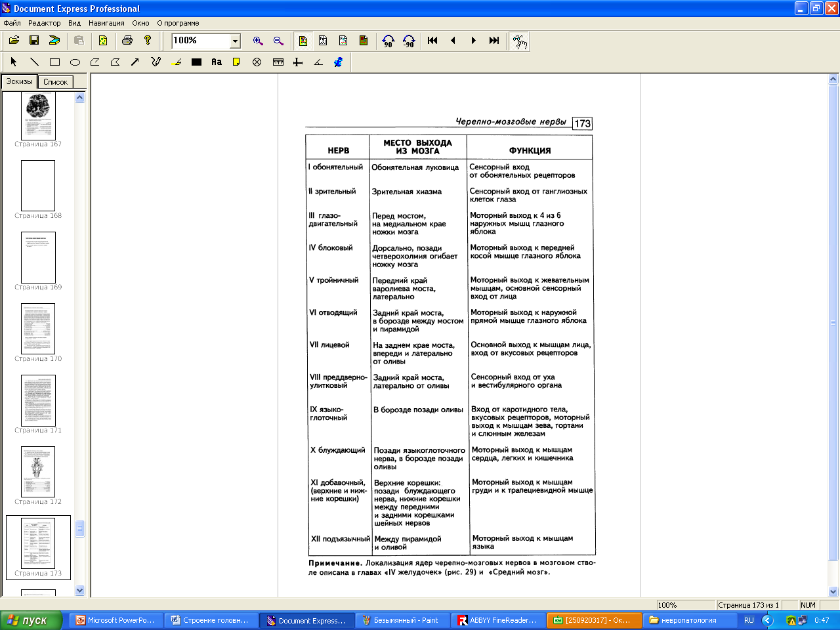
Task: Open the Вид menu
Action: tap(75, 23)
